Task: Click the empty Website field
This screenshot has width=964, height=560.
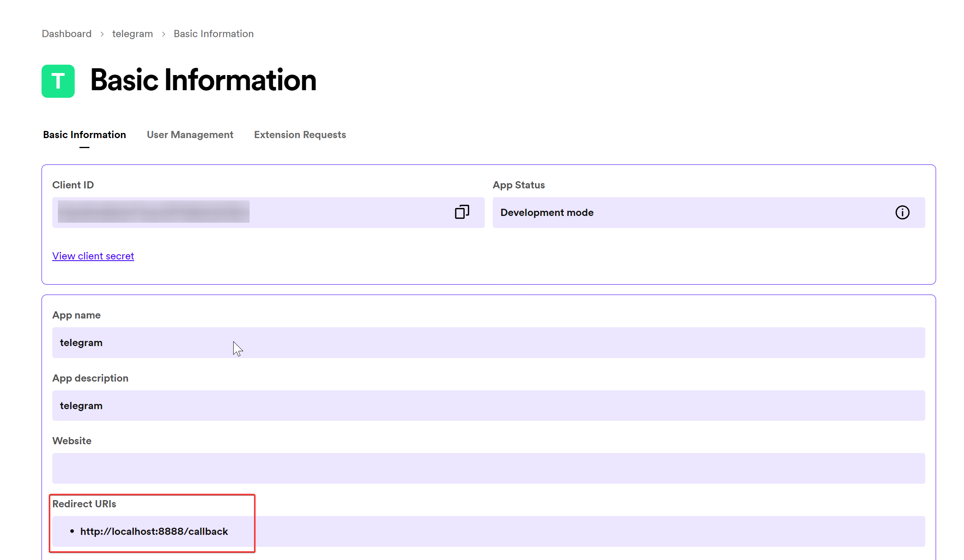Action: click(488, 468)
